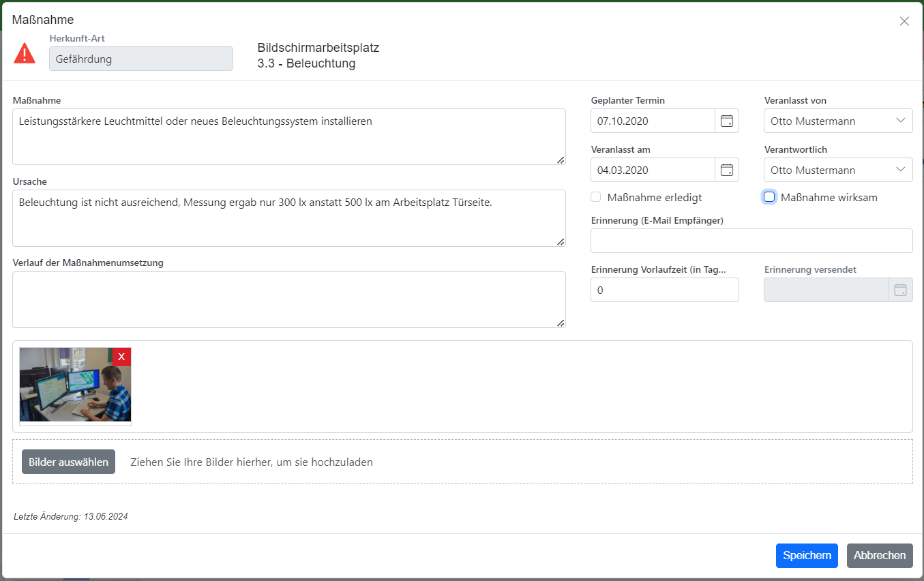Screen dimensions: 924x581
Task: Click the Maßnahme text area resize handle
Action: (x=561, y=160)
